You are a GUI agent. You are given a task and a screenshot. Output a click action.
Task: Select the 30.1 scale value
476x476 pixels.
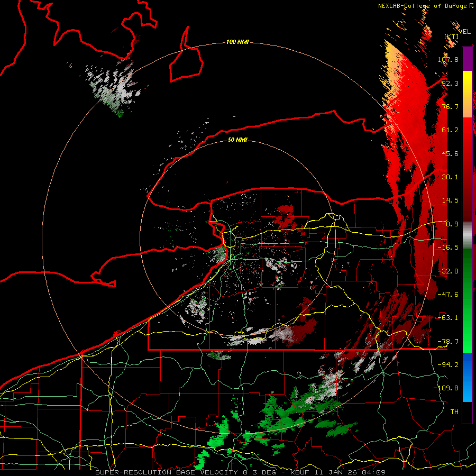pos(450,177)
